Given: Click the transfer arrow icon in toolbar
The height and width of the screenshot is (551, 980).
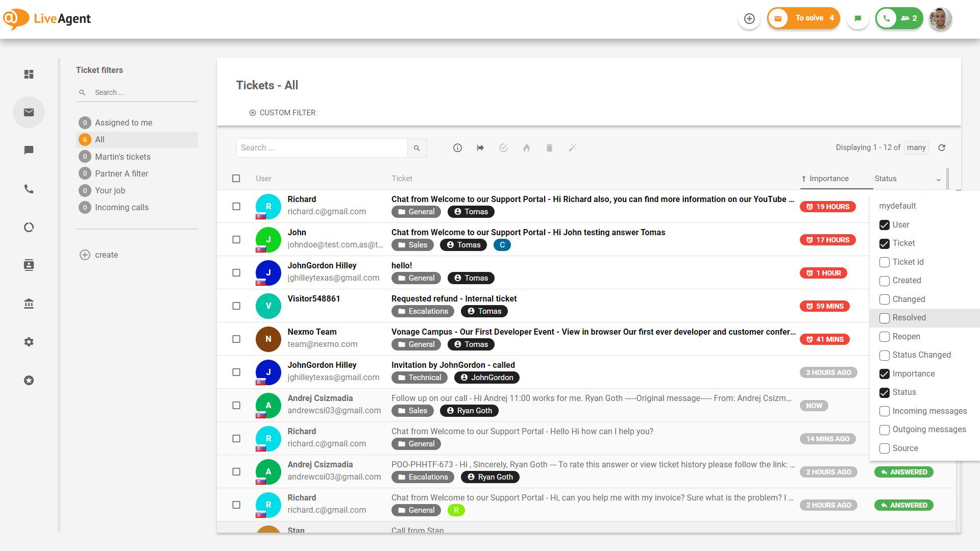Looking at the screenshot, I should tap(480, 148).
